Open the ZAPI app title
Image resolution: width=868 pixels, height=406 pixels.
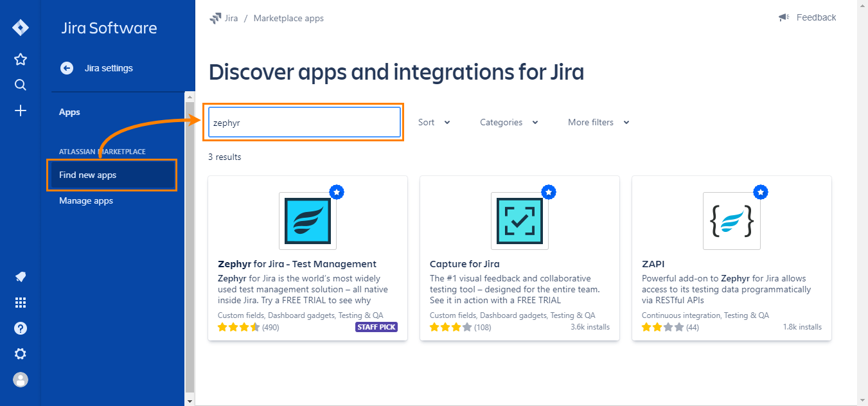coord(653,263)
